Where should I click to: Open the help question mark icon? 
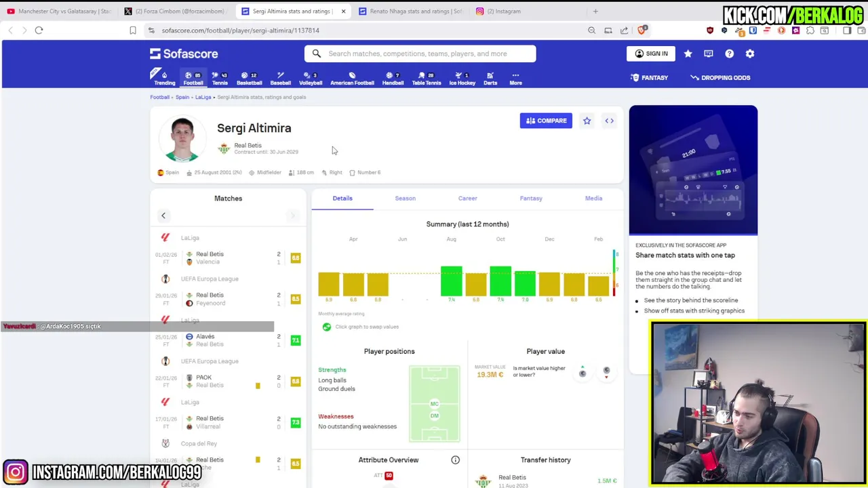729,54
